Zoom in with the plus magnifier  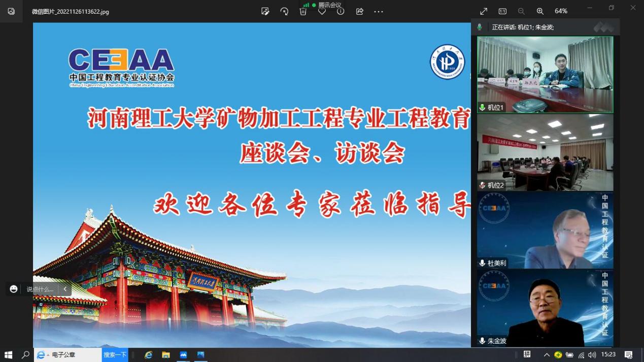coord(540,11)
